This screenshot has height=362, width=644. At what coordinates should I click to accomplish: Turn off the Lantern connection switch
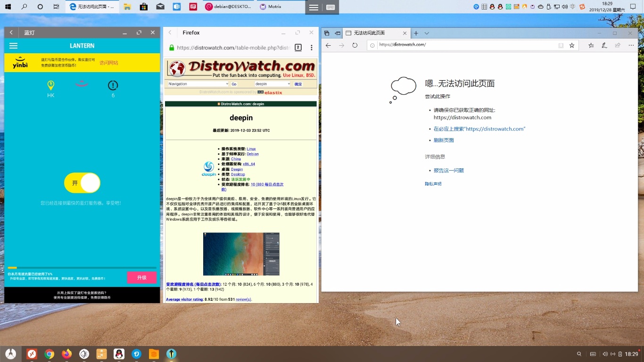tap(82, 183)
